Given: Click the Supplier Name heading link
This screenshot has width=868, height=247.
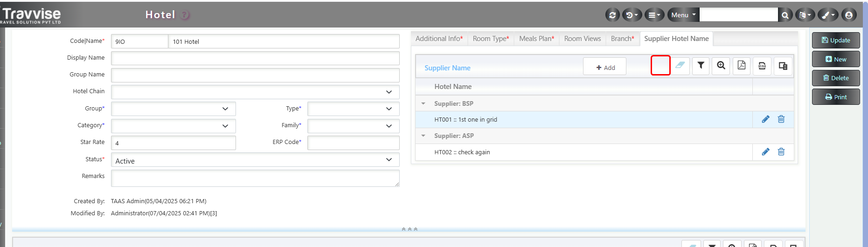Looking at the screenshot, I should (x=447, y=68).
